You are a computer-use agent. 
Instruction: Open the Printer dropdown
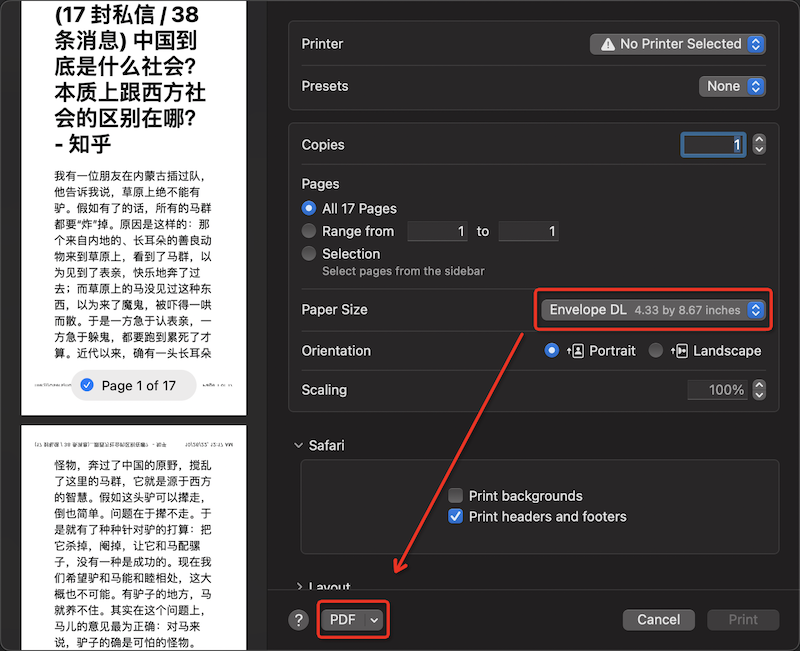click(678, 44)
